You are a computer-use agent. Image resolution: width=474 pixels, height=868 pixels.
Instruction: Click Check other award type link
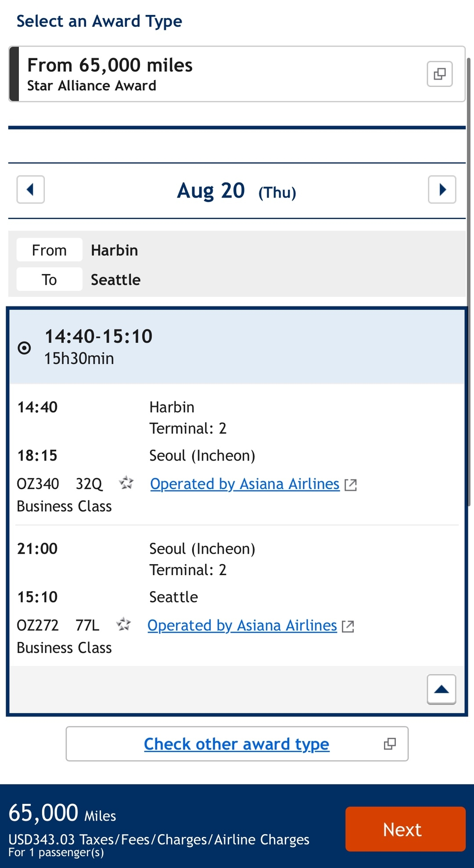(237, 744)
